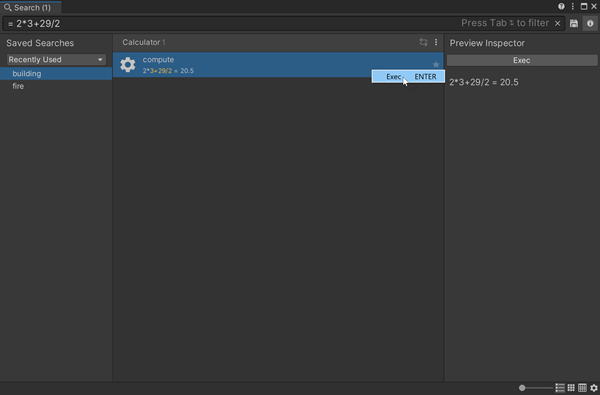600x395 pixels.
Task: Switch to table view icon
Action: [x=582, y=388]
